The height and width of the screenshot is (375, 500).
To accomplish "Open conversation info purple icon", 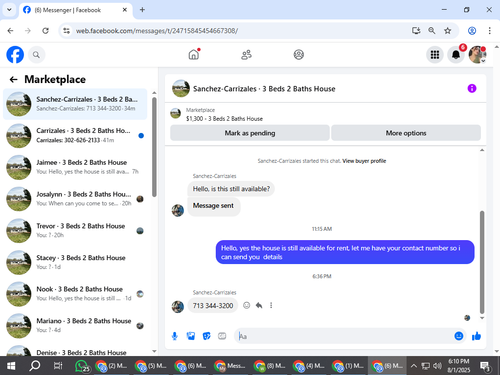I will [472, 88].
